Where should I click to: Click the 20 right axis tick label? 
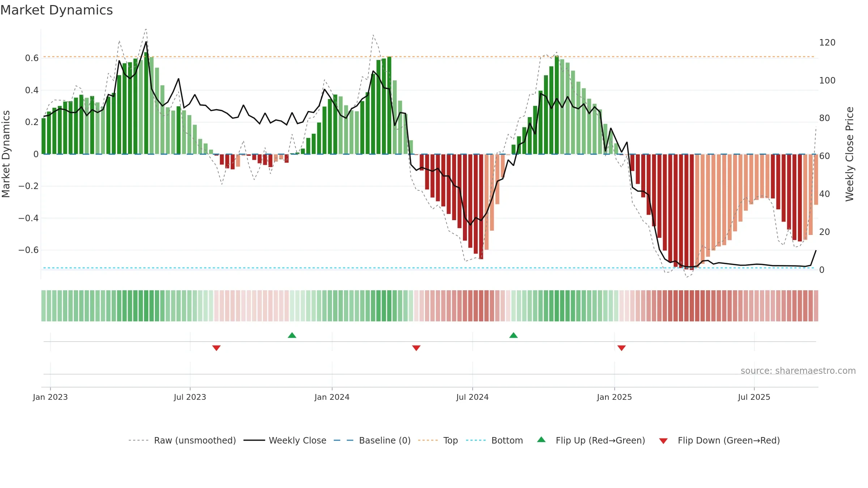tap(825, 232)
